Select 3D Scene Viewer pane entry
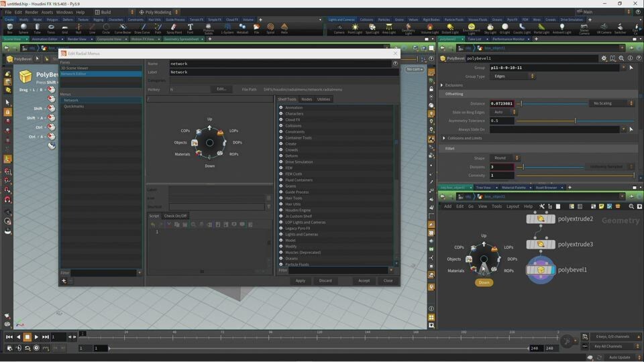Image resolution: width=644 pixels, height=362 pixels. click(74, 68)
